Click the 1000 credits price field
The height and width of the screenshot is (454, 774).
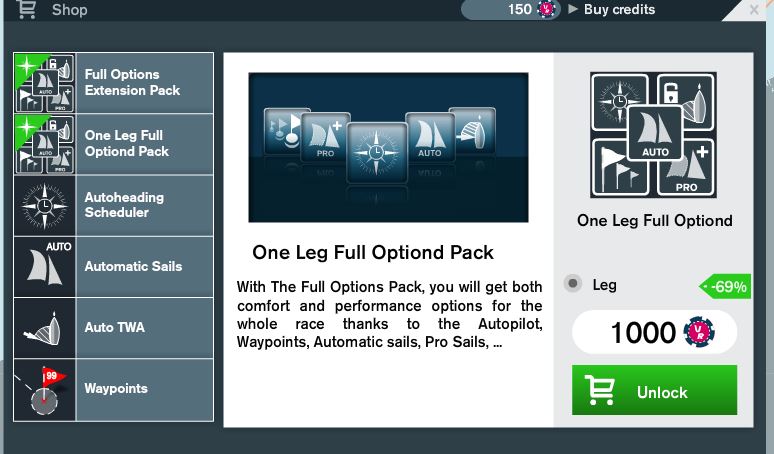pos(654,332)
